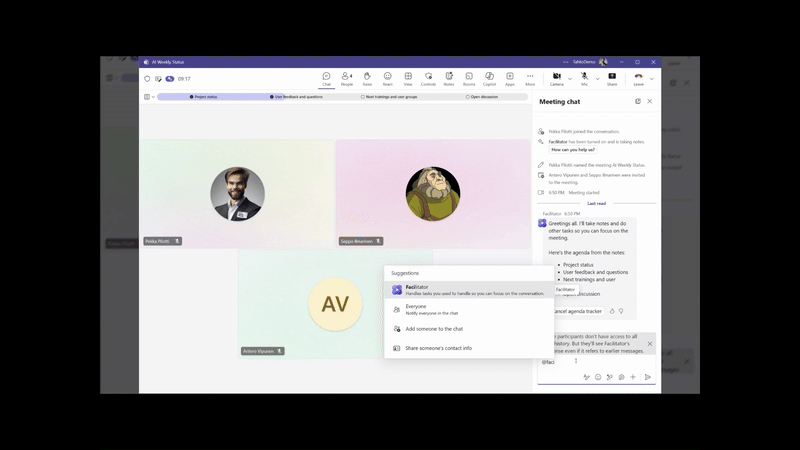This screenshot has height=450, width=800.
Task: Pop out the Meeting chat panel
Action: click(637, 101)
